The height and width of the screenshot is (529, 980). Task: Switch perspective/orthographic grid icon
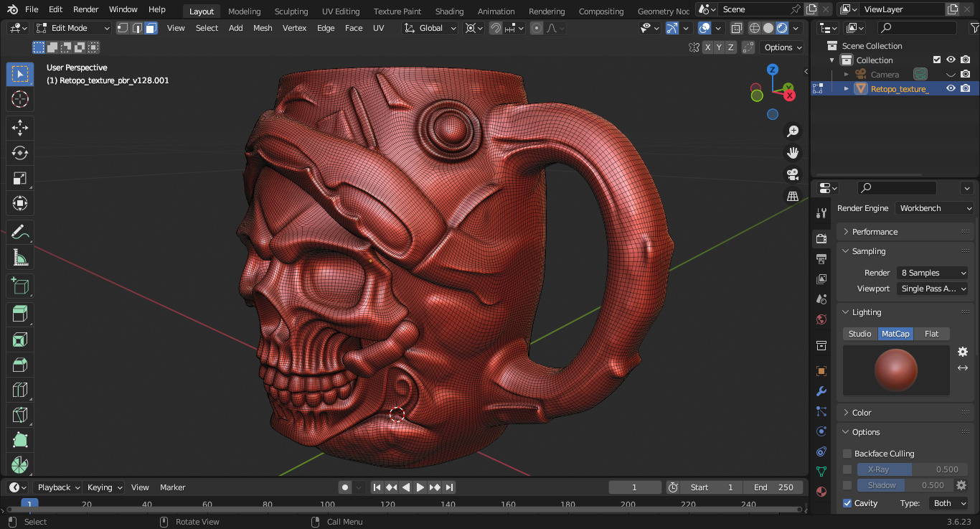point(793,196)
